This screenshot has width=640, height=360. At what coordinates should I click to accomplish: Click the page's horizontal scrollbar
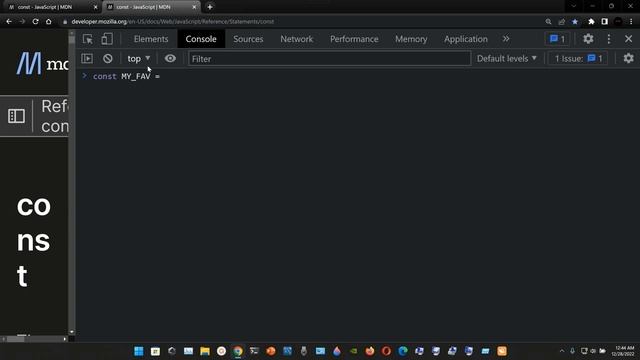34,339
